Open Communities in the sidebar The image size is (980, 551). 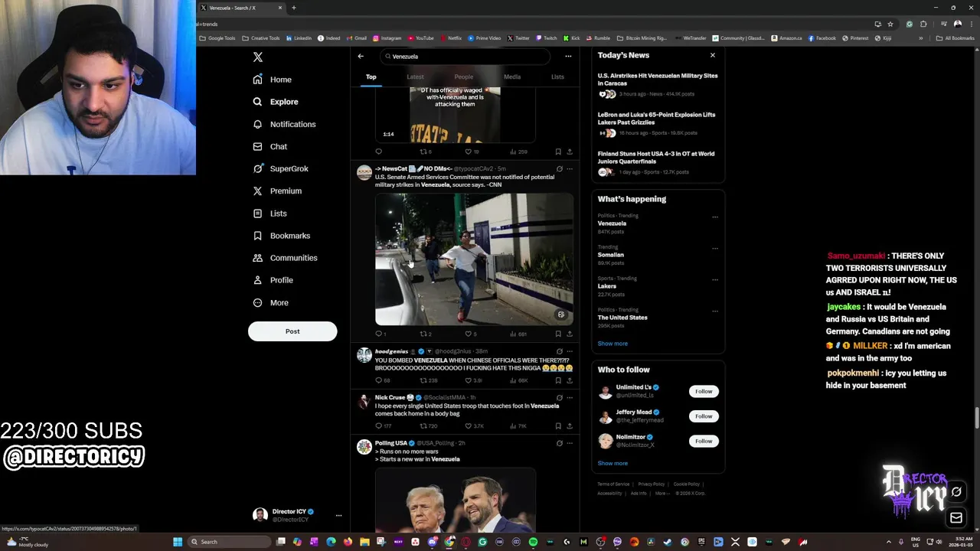pos(285,258)
